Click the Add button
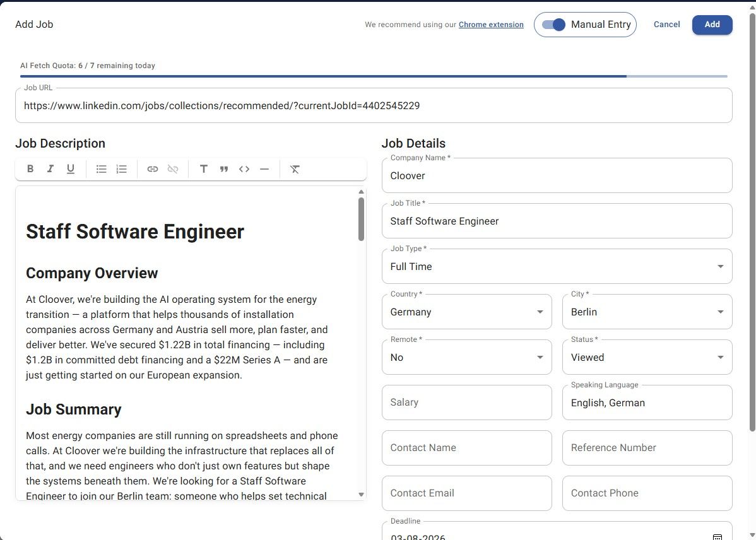This screenshot has width=756, height=540. coord(712,25)
